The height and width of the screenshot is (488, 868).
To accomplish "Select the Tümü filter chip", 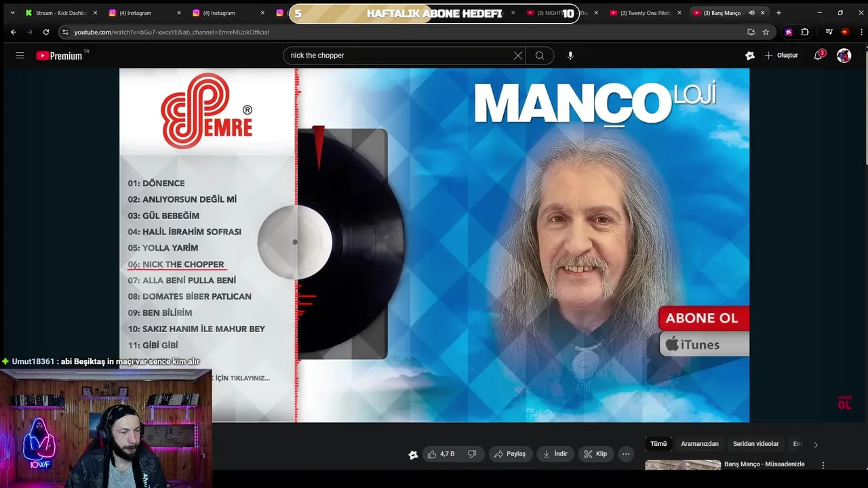I will tap(658, 444).
